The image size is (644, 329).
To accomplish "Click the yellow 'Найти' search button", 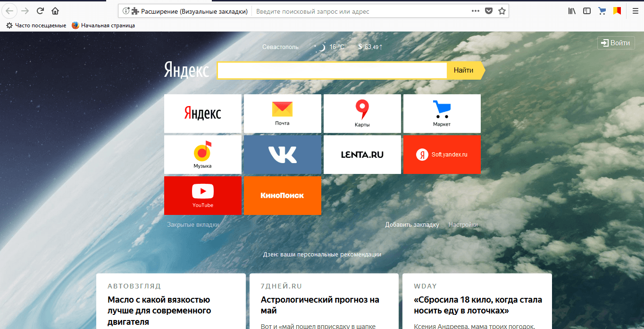I will [465, 70].
